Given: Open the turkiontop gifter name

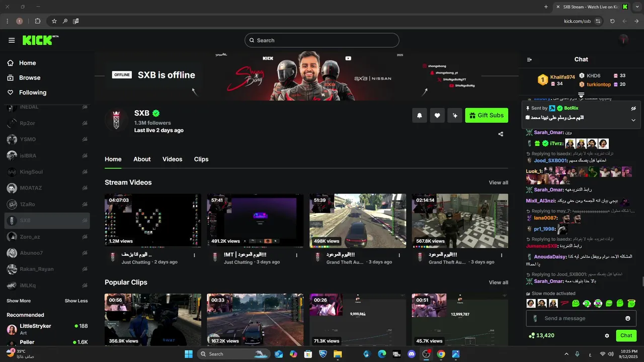Looking at the screenshot, I should [599, 84].
